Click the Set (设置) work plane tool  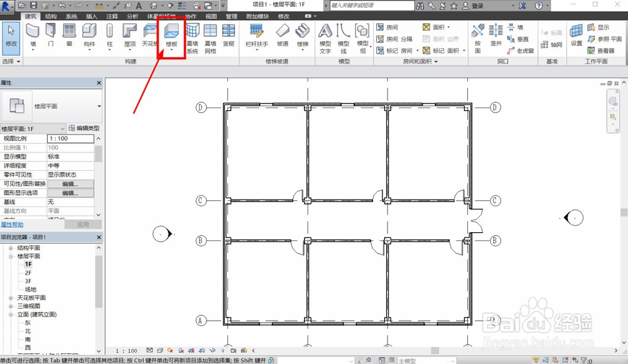(x=577, y=35)
